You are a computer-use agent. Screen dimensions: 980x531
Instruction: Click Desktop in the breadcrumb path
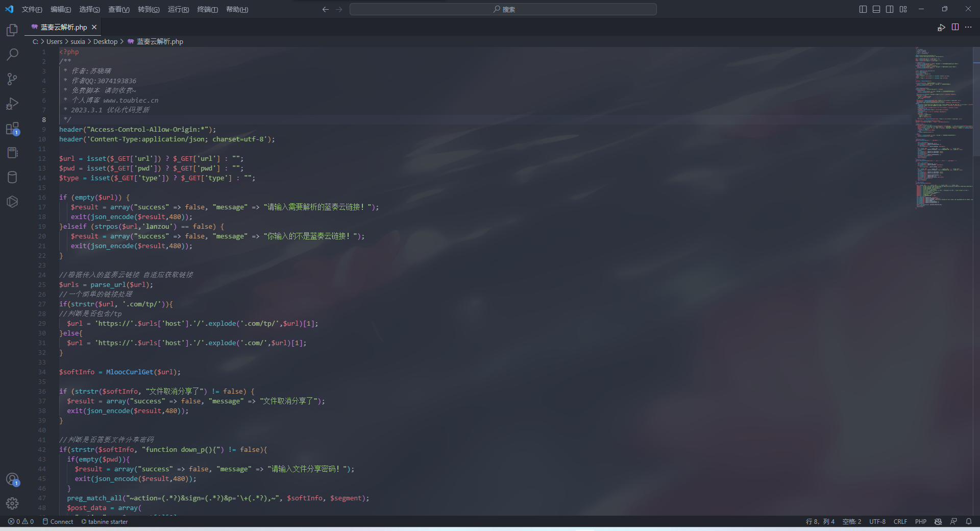[x=105, y=41]
